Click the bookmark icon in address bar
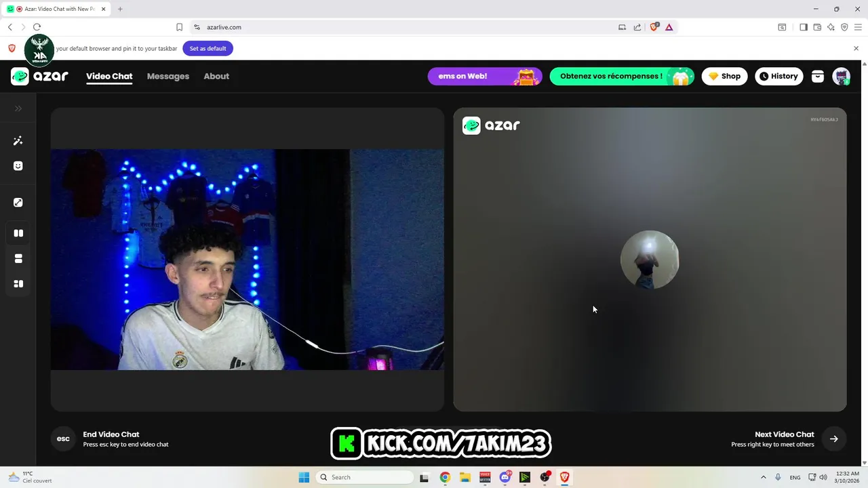 [x=179, y=27]
